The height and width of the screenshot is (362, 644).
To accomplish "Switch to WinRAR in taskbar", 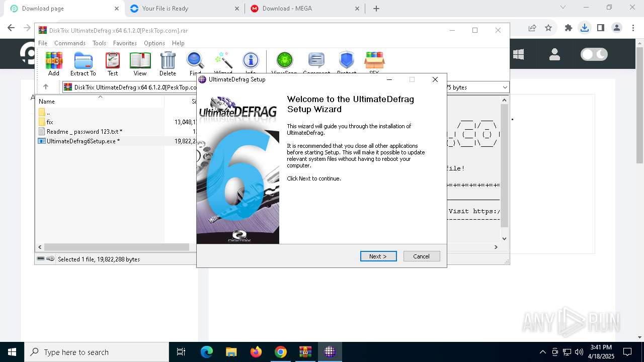I will point(305,352).
